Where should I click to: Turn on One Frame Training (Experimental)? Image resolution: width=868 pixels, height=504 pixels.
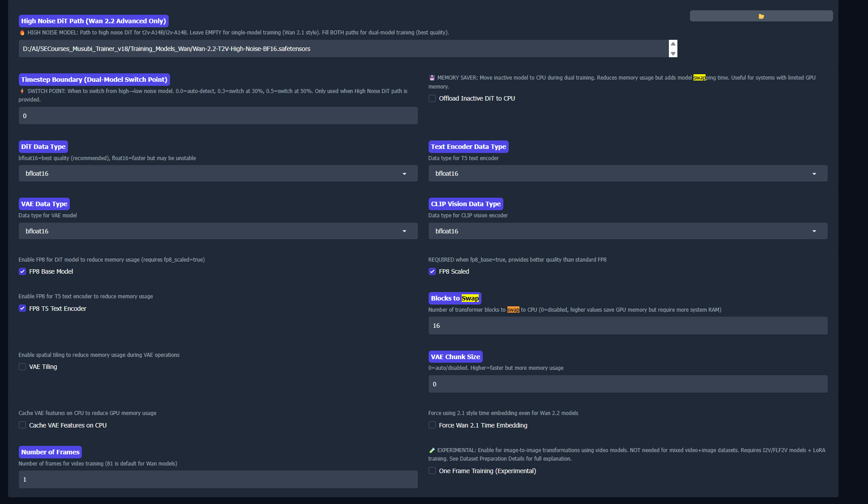[x=432, y=471]
